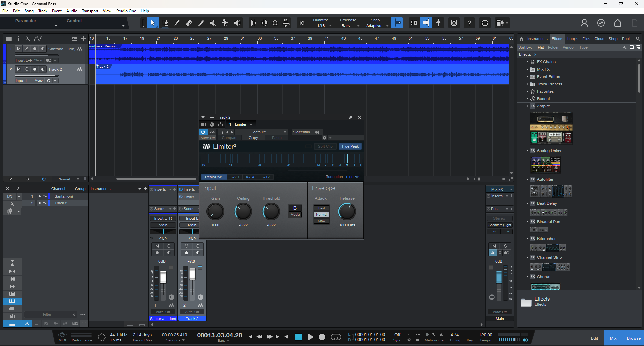Open the user account icon

pyautogui.click(x=584, y=23)
